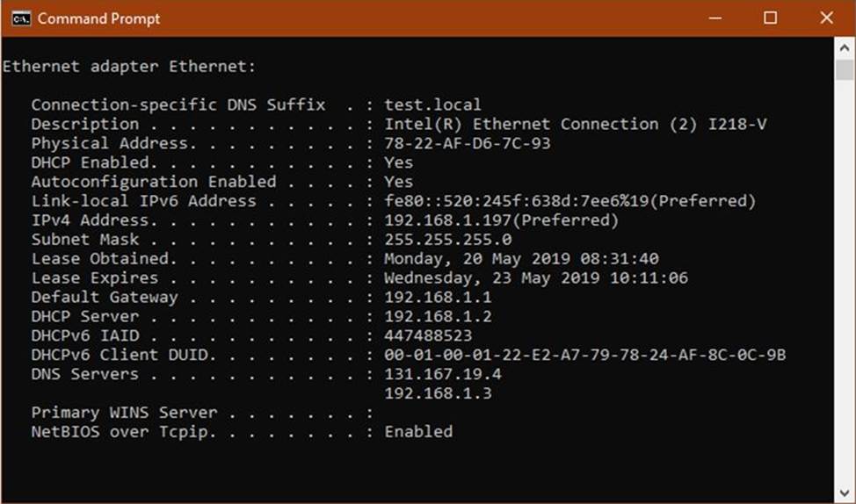Click the scrollbar up arrow

click(x=845, y=46)
